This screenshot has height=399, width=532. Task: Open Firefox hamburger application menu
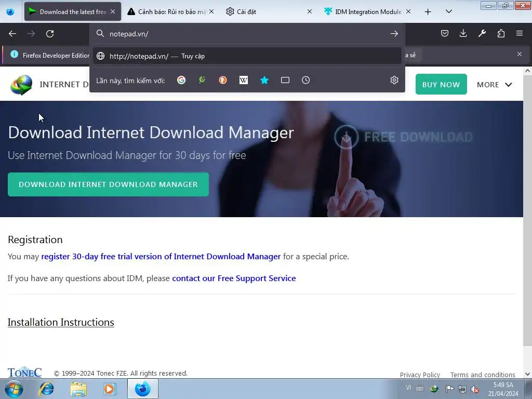(x=520, y=33)
